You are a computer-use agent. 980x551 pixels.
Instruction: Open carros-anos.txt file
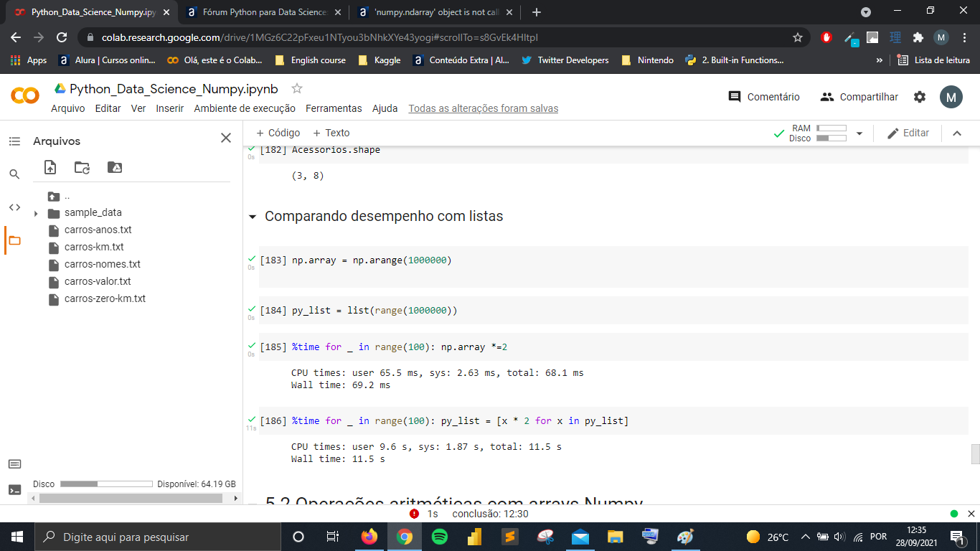coord(98,230)
